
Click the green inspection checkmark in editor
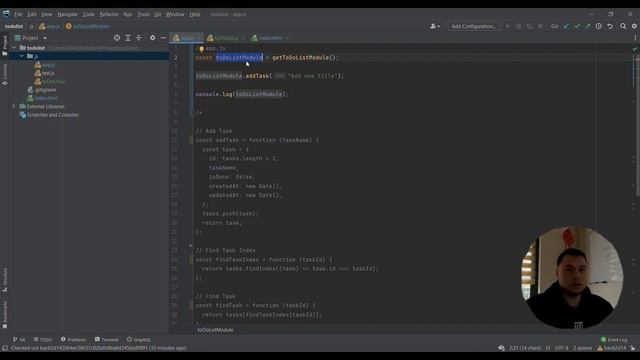[x=634, y=49]
